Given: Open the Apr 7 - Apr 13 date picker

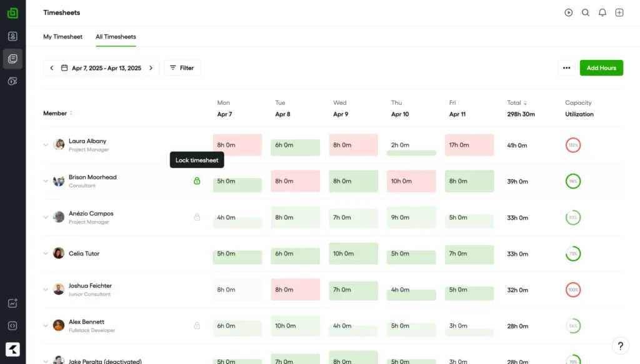Looking at the screenshot, I should tap(101, 68).
